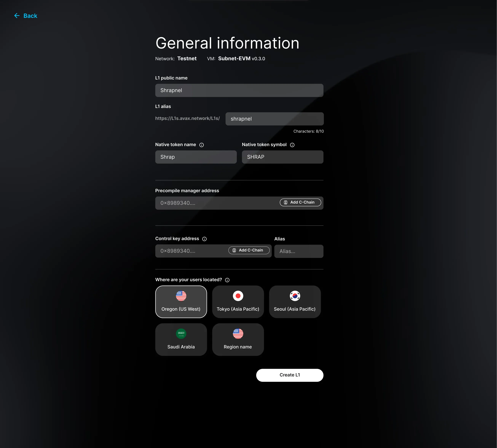Click the 'General information' heading
Screen dimensions: 497x448
[227, 43]
